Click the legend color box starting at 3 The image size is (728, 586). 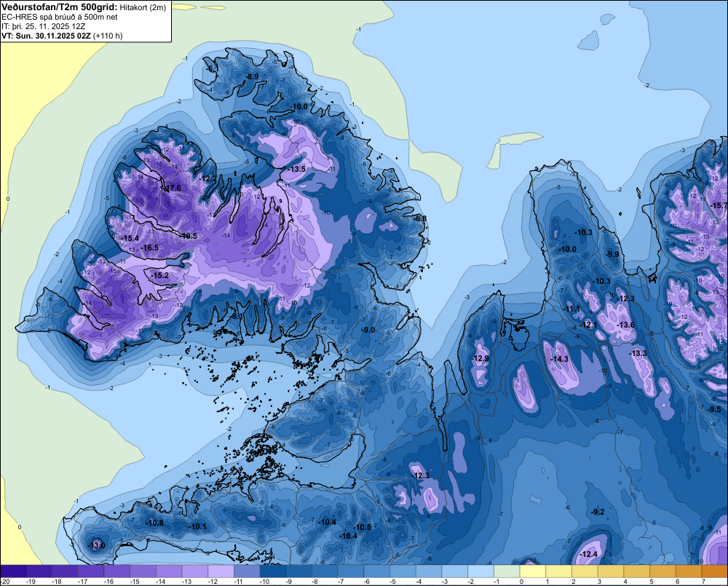click(611, 571)
